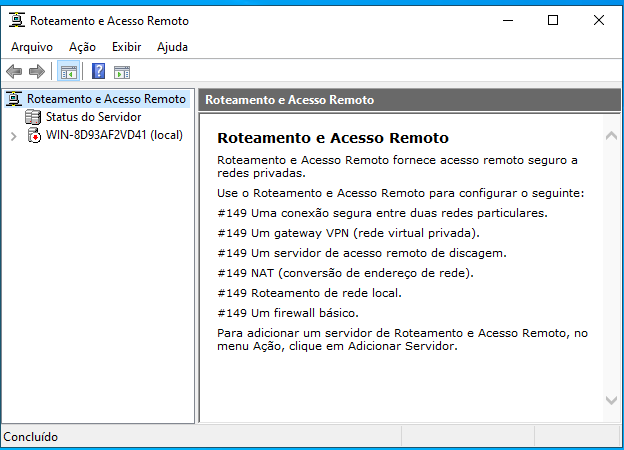Click the 'NAT (conversão de endereço de rede)' line

point(345,273)
